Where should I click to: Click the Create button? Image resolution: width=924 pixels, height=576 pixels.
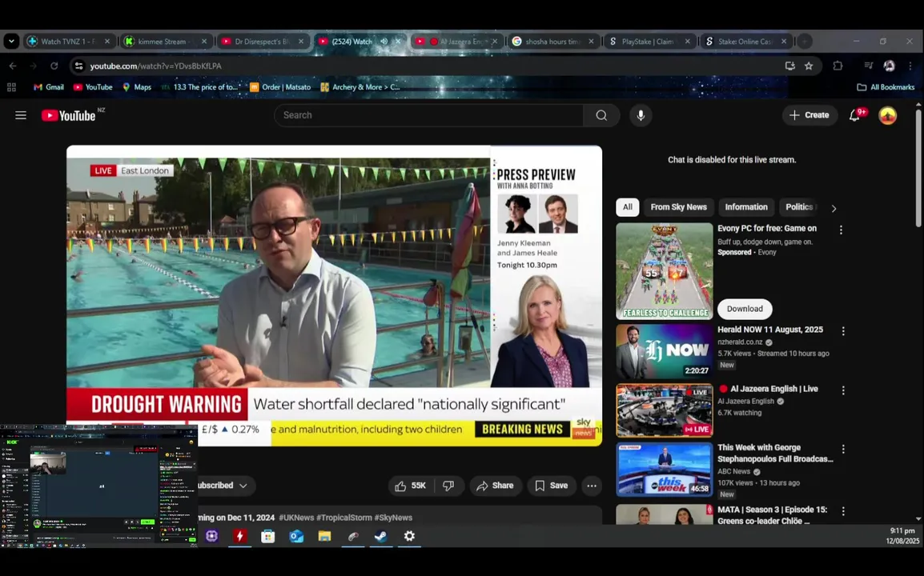tap(810, 115)
